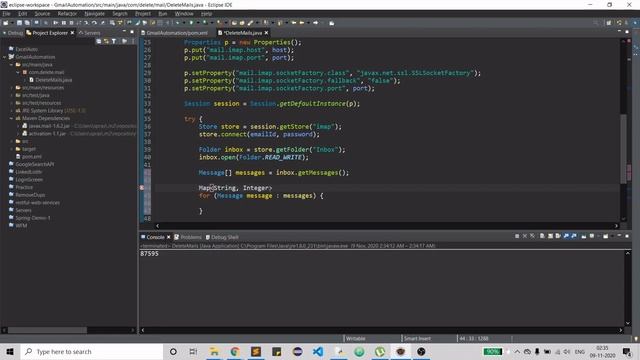Viewport: 640px width, 360px height.
Task: Collapse the src/main/java folder
Action: click(11, 64)
